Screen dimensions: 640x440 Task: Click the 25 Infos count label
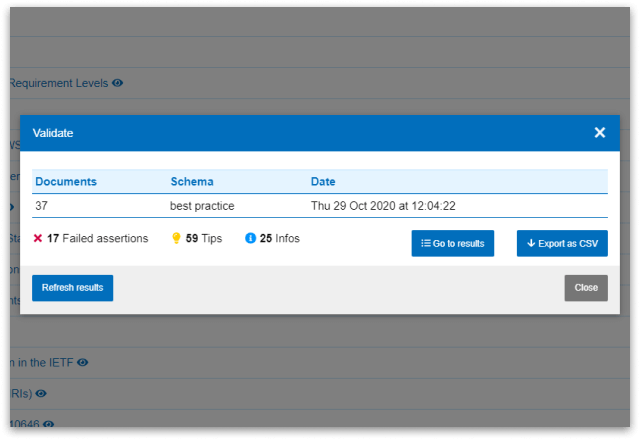click(x=280, y=239)
